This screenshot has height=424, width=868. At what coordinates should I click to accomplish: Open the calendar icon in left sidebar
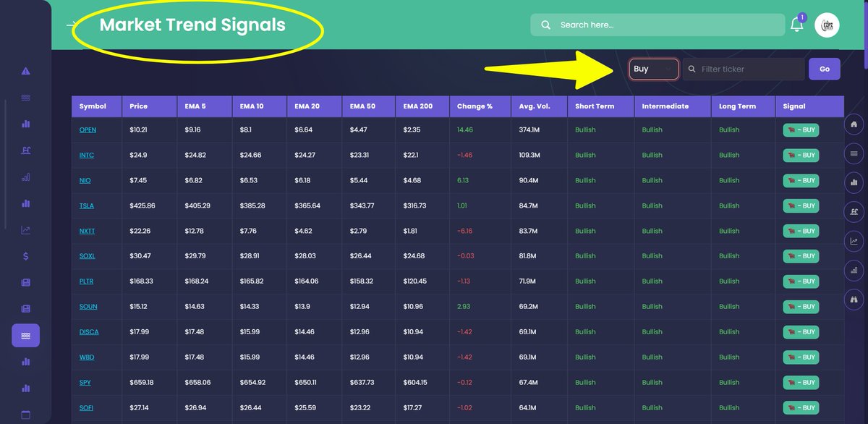pyautogui.click(x=25, y=415)
